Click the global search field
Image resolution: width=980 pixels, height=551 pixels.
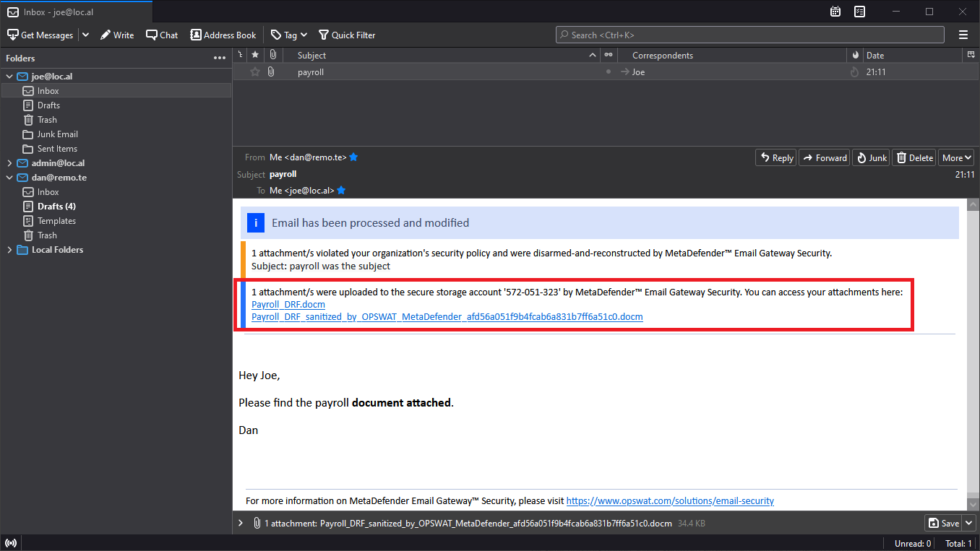pos(749,35)
